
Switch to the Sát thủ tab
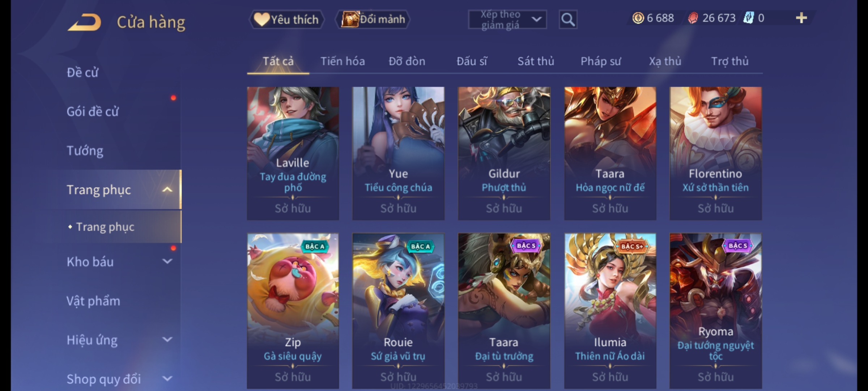536,61
